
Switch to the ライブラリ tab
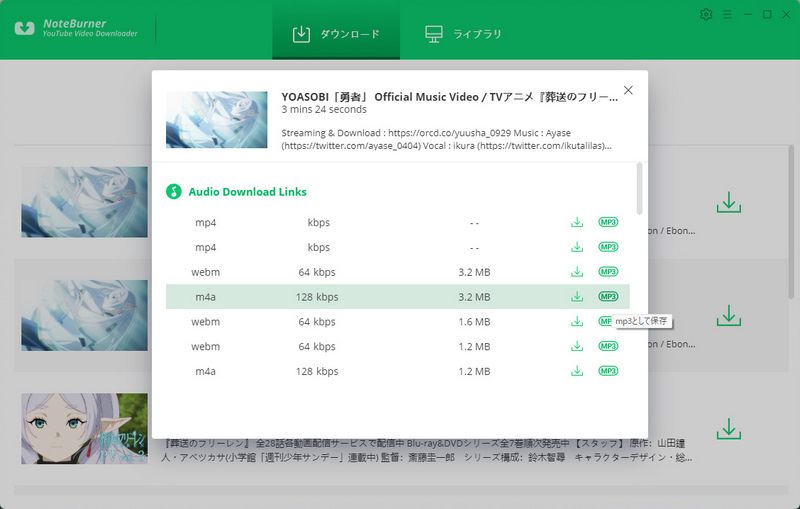463,34
